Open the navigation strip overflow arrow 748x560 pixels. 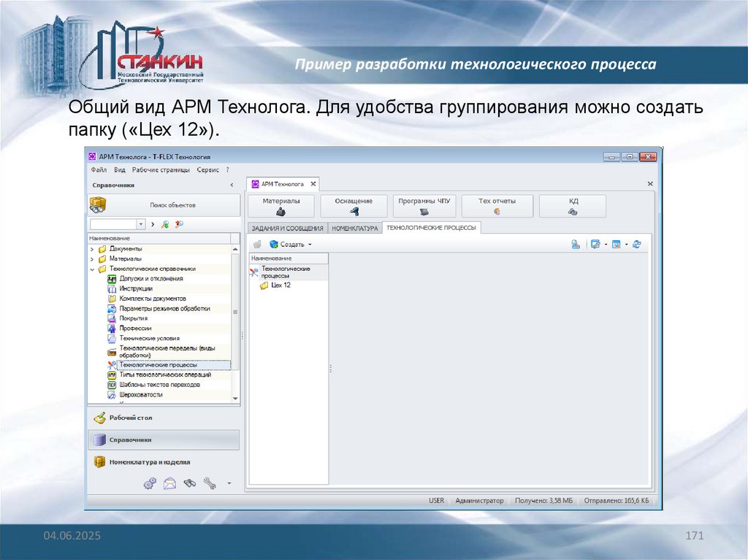pyautogui.click(x=229, y=483)
